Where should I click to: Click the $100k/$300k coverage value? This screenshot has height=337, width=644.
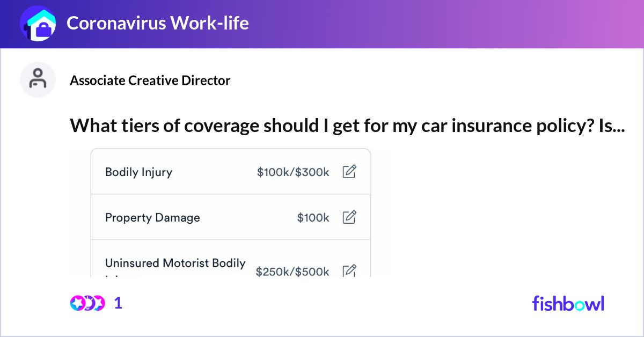pyautogui.click(x=292, y=172)
